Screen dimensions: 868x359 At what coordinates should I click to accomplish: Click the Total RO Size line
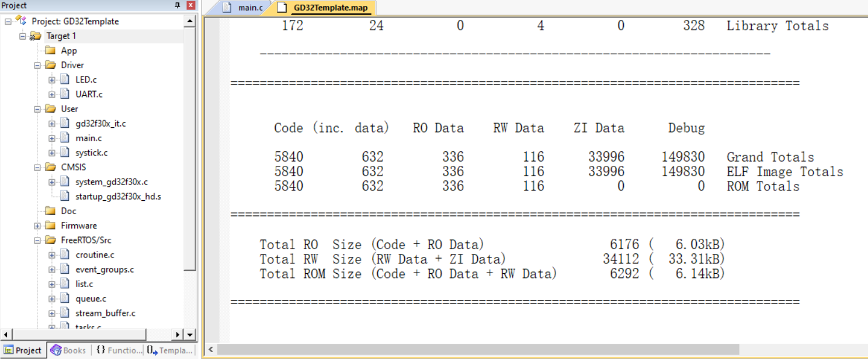click(x=492, y=245)
